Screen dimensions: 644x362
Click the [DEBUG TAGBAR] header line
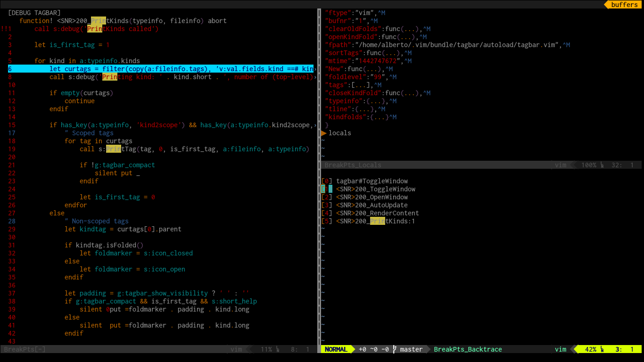click(34, 13)
